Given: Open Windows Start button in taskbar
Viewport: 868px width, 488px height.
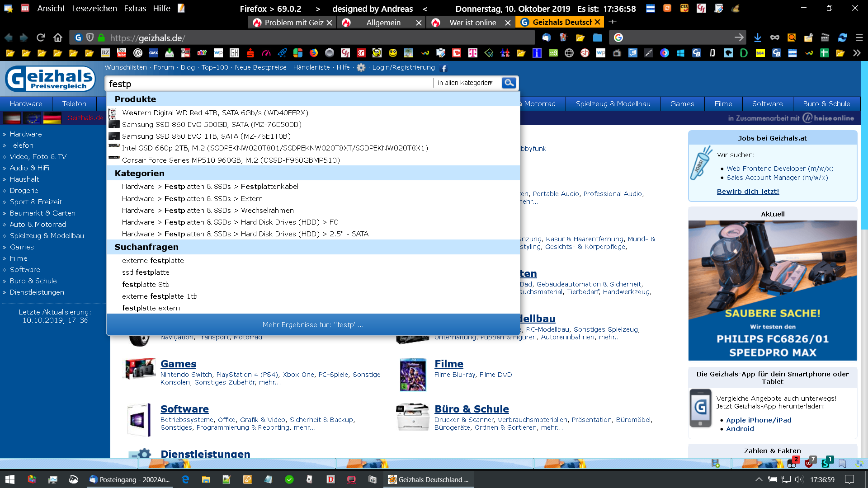Looking at the screenshot, I should (10, 479).
